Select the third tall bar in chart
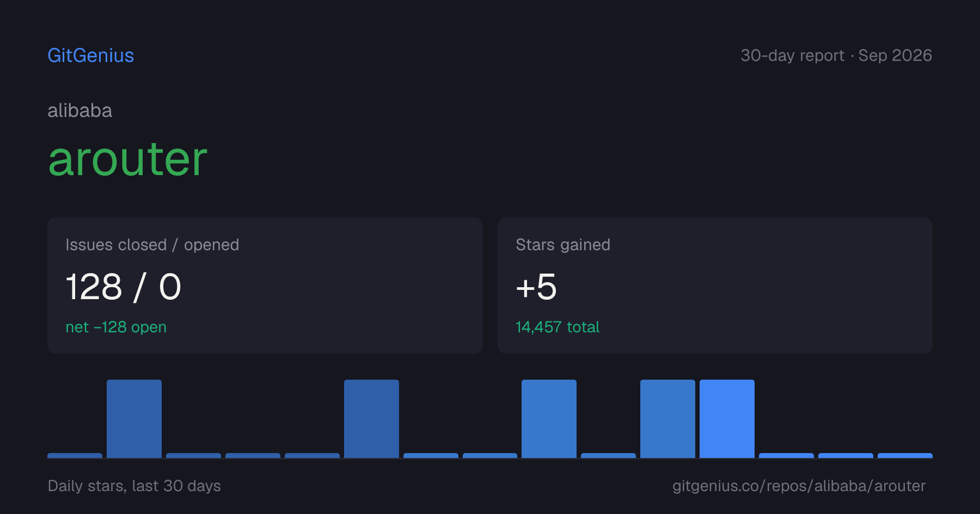Image resolution: width=980 pixels, height=514 pixels. (549, 419)
